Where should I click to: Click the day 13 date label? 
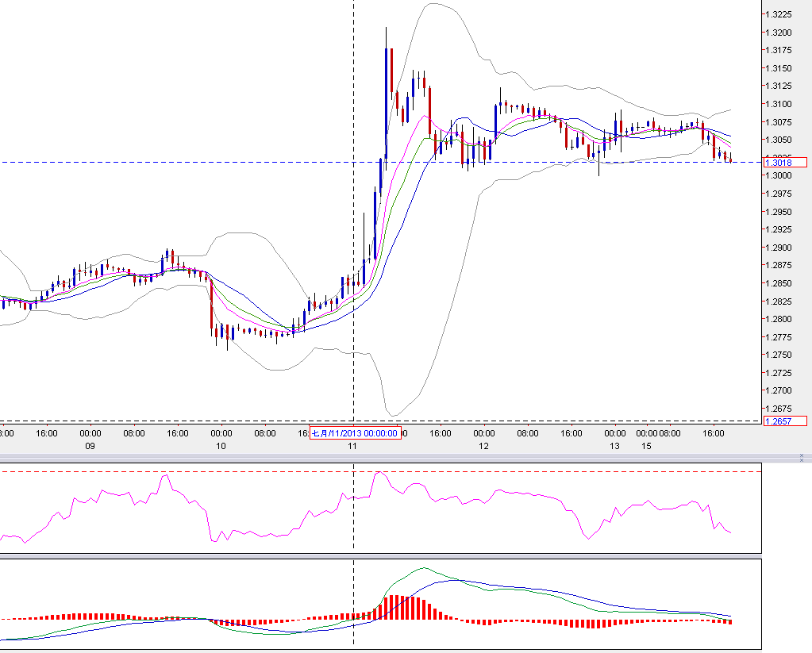point(614,446)
